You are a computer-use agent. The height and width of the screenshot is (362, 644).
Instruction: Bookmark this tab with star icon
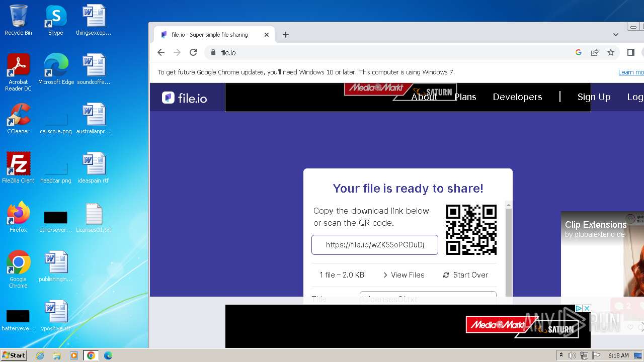[611, 52]
